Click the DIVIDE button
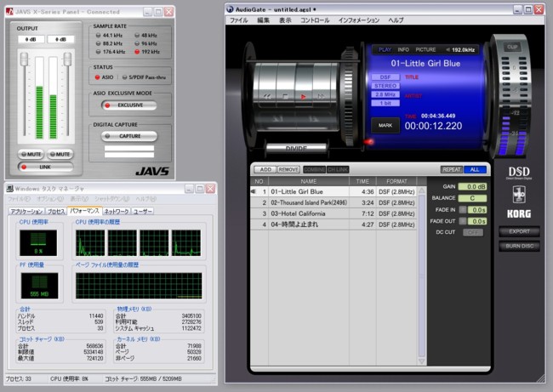This screenshot has width=553, height=392. click(x=296, y=149)
